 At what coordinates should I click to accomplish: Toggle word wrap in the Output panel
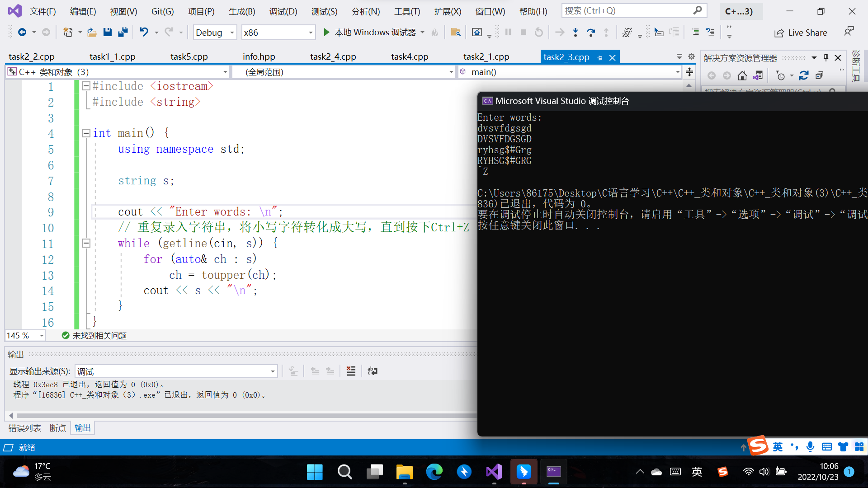click(373, 371)
